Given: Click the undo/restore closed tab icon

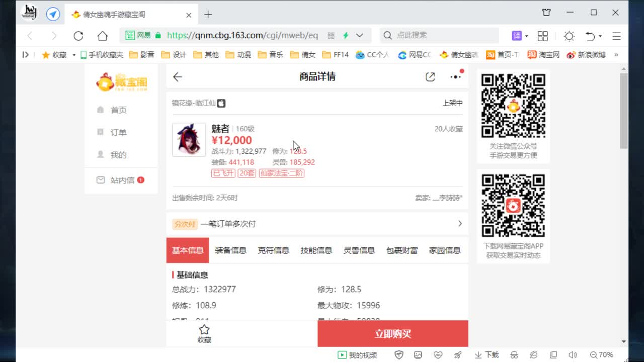Looking at the screenshot, I should (x=590, y=36).
